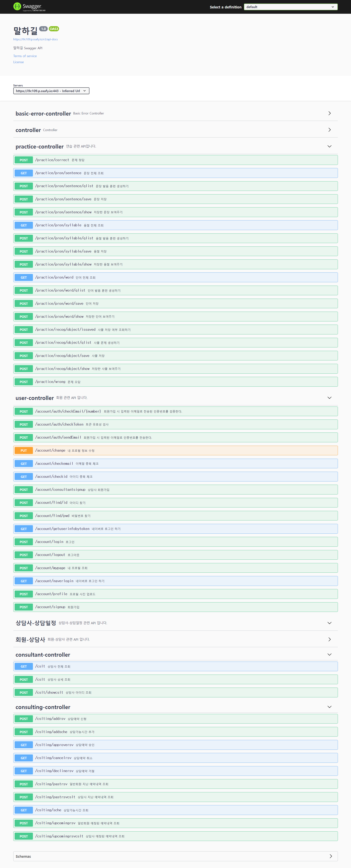Viewport: 351px width, 868px height.
Task: Click the PUT badge on /account/change
Action: point(23,450)
